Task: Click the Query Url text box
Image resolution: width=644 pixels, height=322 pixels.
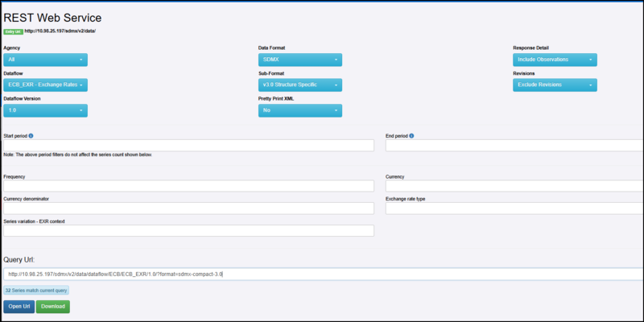Action: (322, 274)
